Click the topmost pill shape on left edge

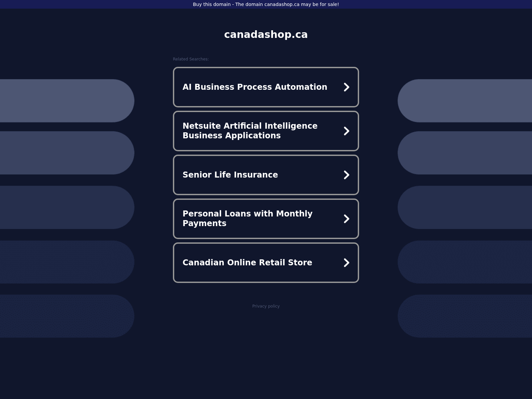coord(66,101)
